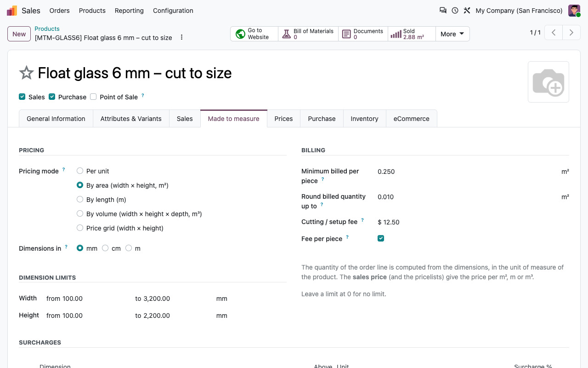This screenshot has height=368, width=588.
Task: Select By volume pricing mode
Action: (x=80, y=213)
